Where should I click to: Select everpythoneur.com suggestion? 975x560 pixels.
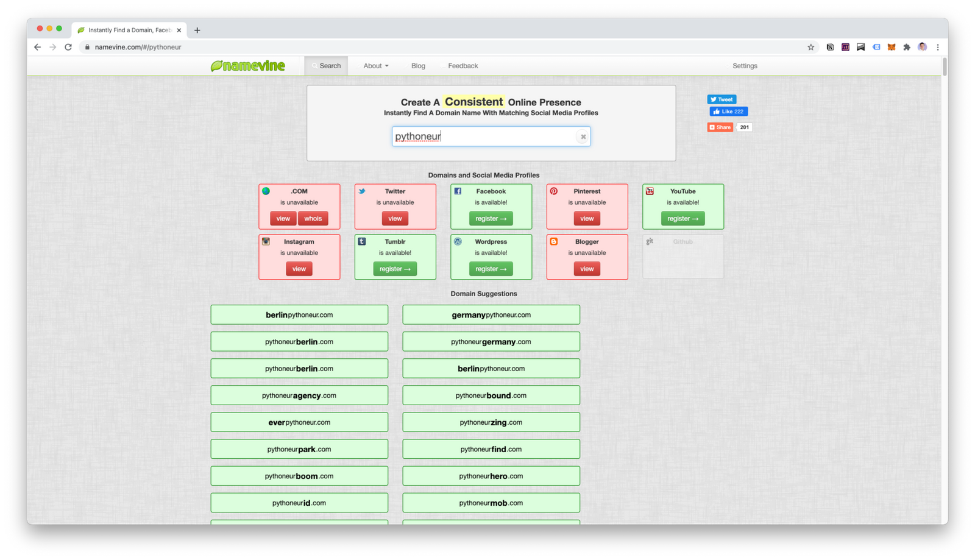point(299,422)
